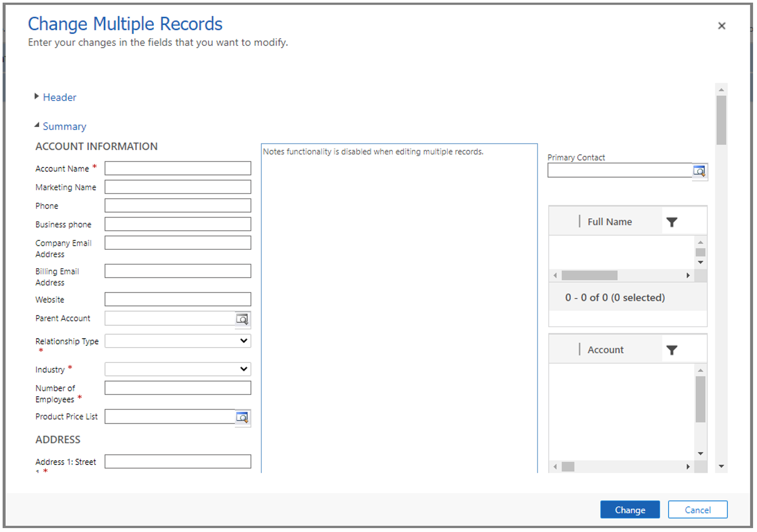Click the Full Name column header
The image size is (757, 532).
(609, 222)
